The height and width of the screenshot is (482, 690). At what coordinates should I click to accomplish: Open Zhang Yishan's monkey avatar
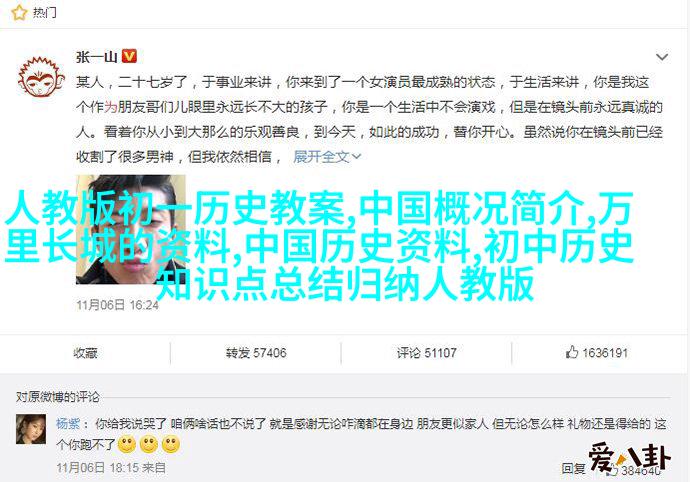(41, 77)
